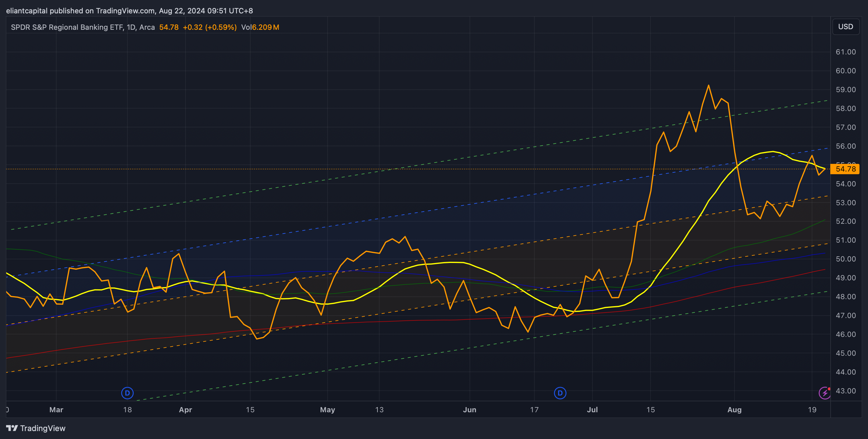
Task: Click the dividend marker near late June
Action: pyautogui.click(x=560, y=393)
